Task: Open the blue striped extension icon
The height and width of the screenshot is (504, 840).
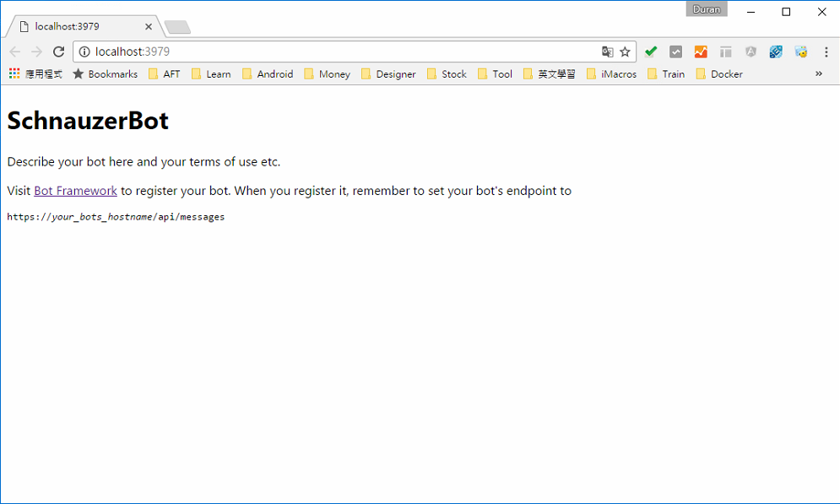Action: click(776, 51)
